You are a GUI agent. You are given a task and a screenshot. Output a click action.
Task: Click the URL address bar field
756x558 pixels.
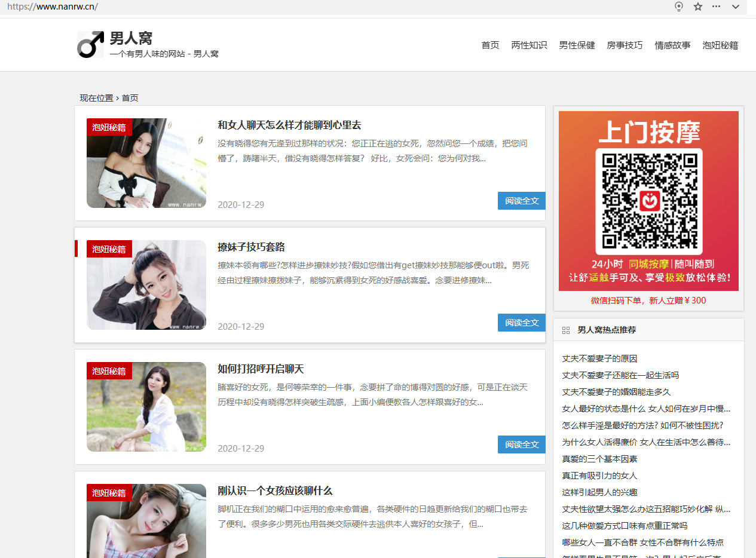pyautogui.click(x=299, y=7)
